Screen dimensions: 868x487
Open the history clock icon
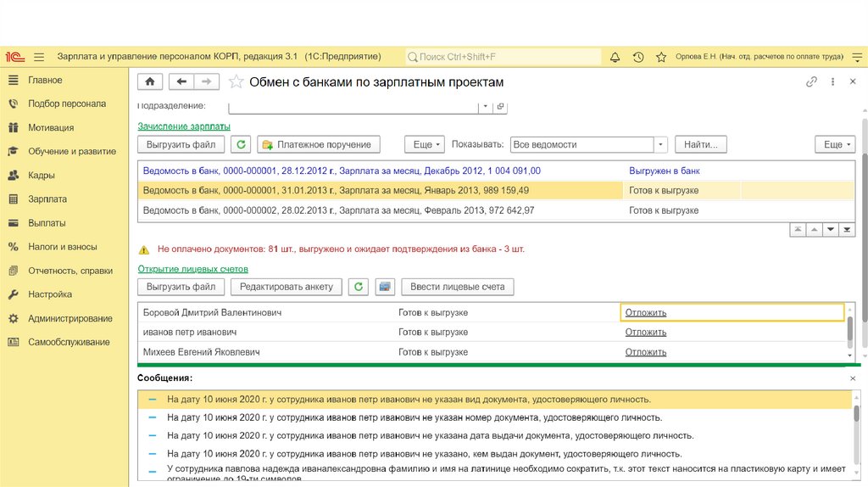tap(638, 57)
